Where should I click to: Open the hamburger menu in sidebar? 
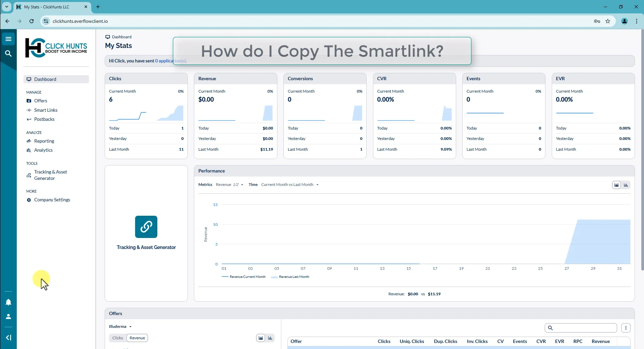click(x=8, y=39)
